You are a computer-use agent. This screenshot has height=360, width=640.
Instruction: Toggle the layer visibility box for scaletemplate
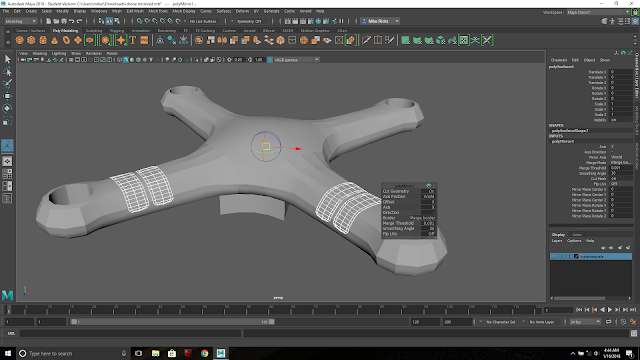coord(554,256)
